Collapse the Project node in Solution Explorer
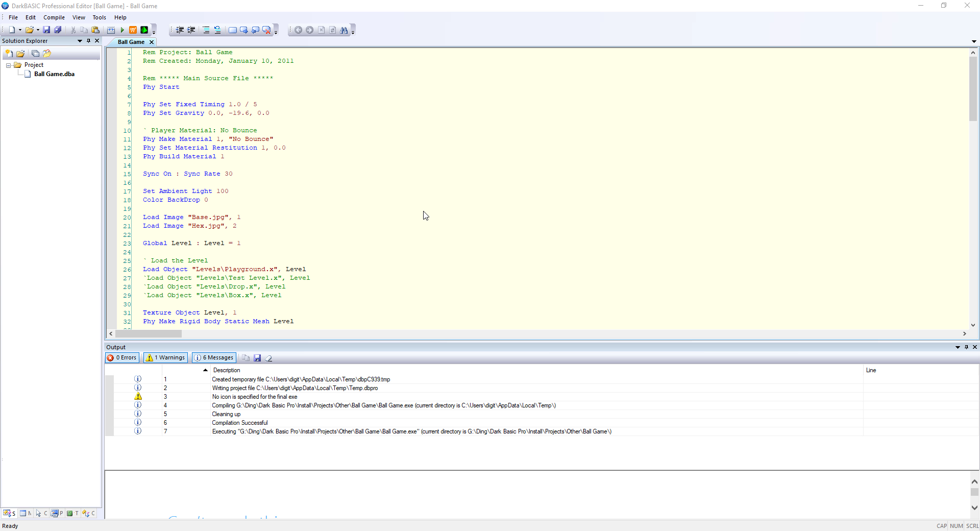The height and width of the screenshot is (531, 980). coord(8,65)
